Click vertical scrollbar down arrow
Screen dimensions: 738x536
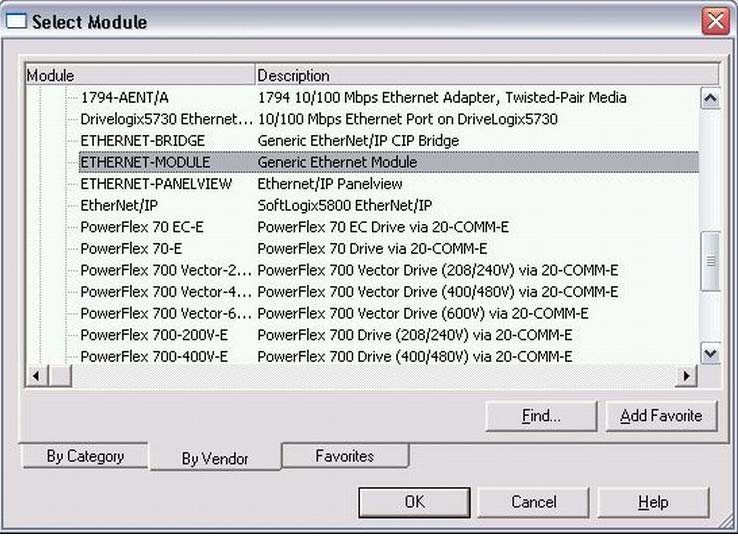pyautogui.click(x=710, y=353)
